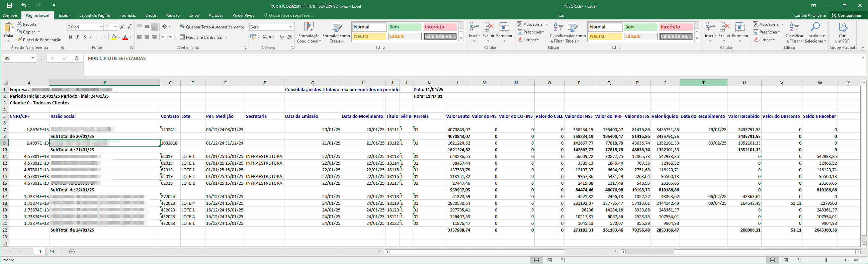Screen dimensions: 868x264
Task: Zoom in with the plus button
Action: pos(846,260)
